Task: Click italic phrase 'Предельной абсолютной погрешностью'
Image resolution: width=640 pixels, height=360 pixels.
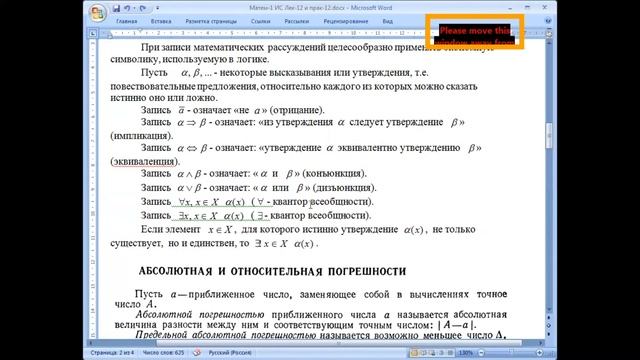Action: (x=225, y=335)
